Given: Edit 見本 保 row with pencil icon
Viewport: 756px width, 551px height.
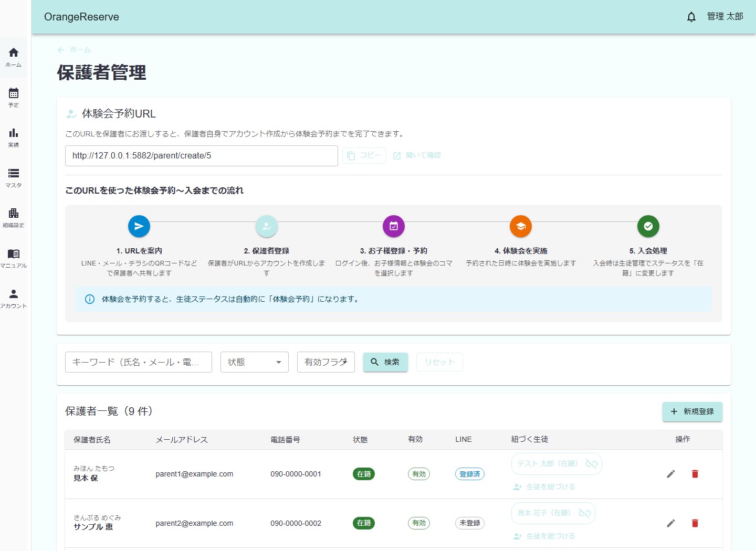Looking at the screenshot, I should [671, 474].
